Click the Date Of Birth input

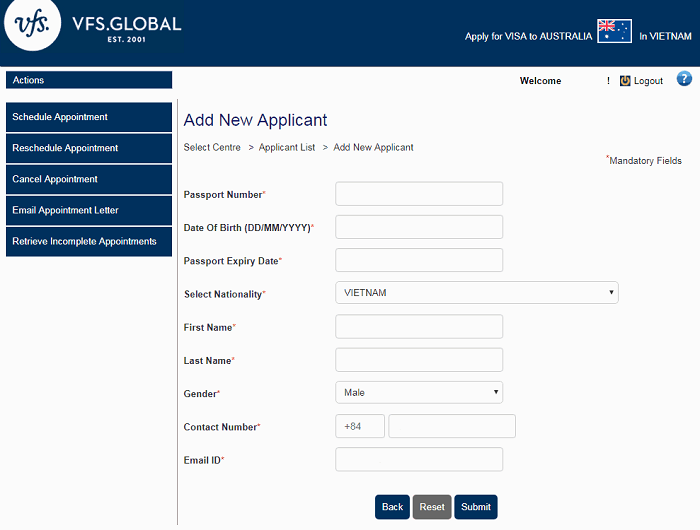point(418,227)
